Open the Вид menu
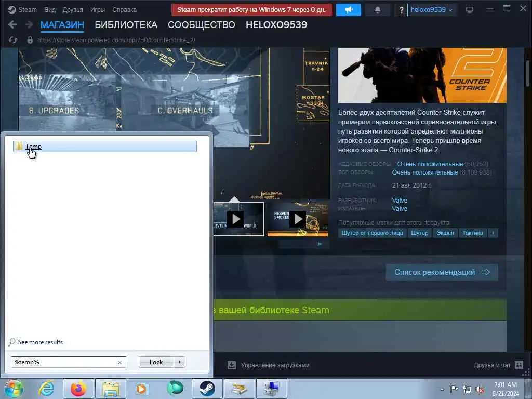Screen dimensions: 532x399 point(49,9)
